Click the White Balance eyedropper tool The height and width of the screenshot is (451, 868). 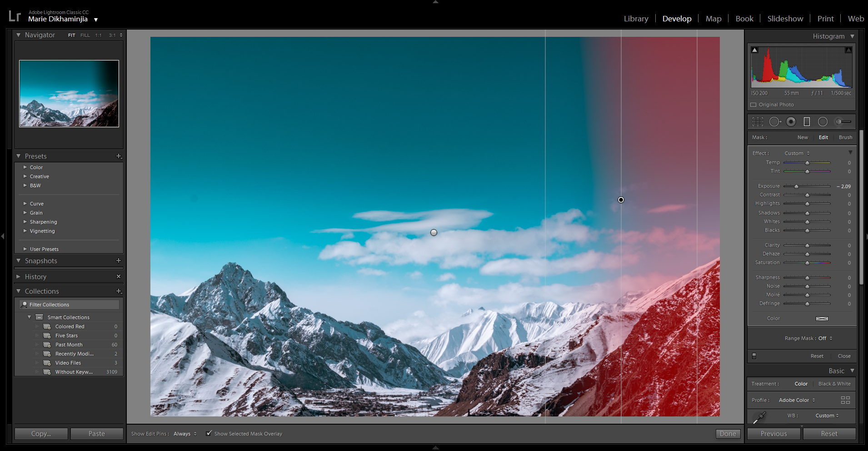pyautogui.click(x=759, y=417)
